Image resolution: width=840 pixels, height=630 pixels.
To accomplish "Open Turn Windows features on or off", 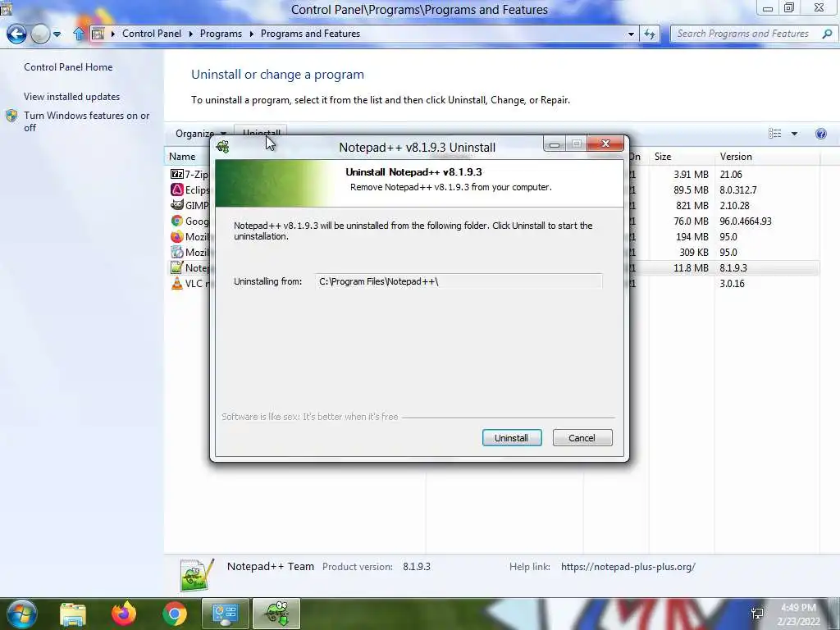I will tap(86, 121).
